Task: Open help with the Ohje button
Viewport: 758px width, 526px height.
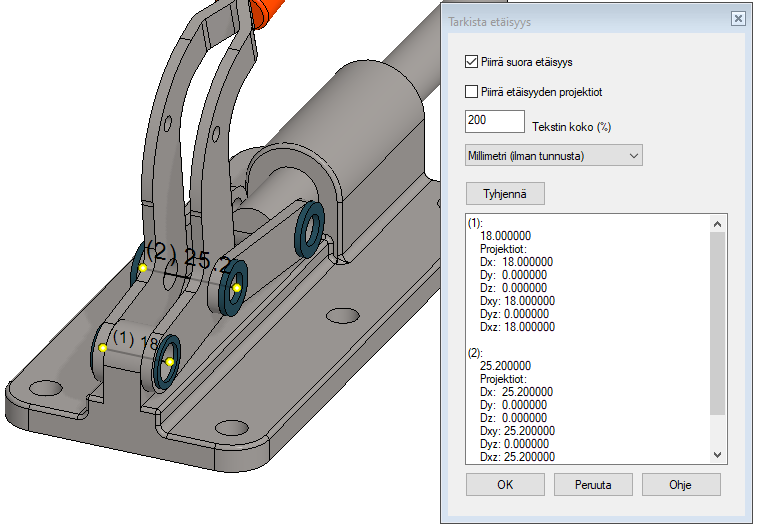Action: click(681, 484)
